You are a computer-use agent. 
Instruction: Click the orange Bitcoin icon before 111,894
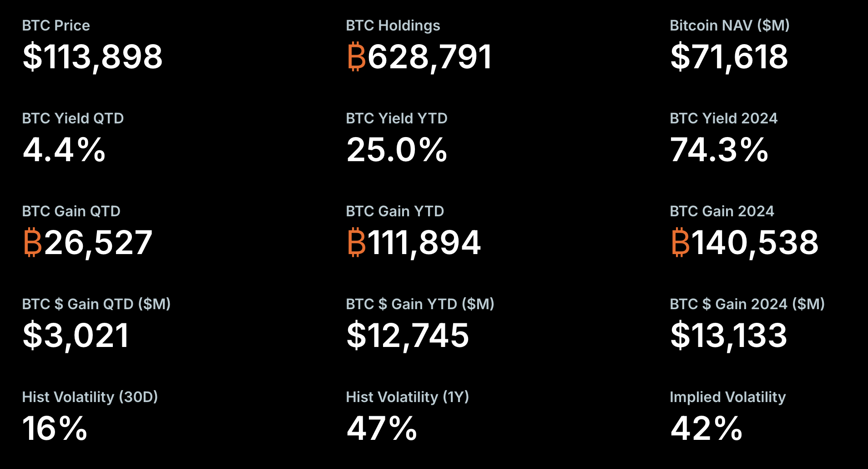coord(356,242)
